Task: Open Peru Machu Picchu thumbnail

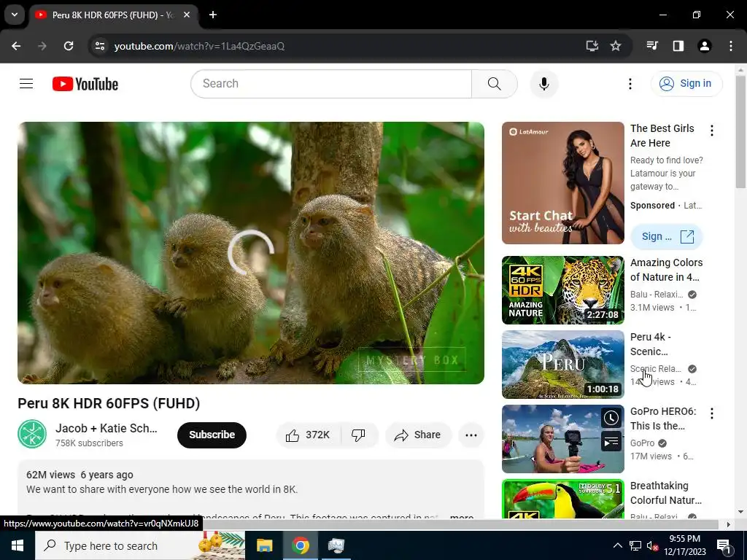Action: (562, 365)
